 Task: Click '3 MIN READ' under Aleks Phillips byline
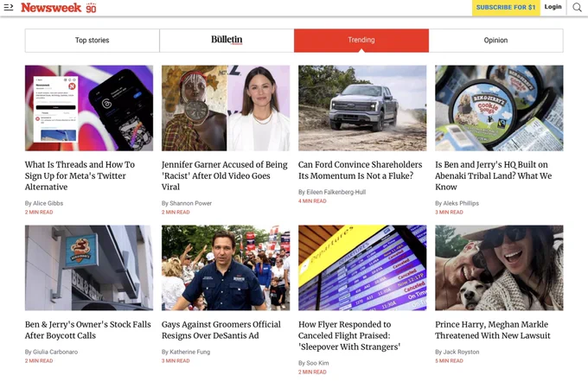pos(449,213)
